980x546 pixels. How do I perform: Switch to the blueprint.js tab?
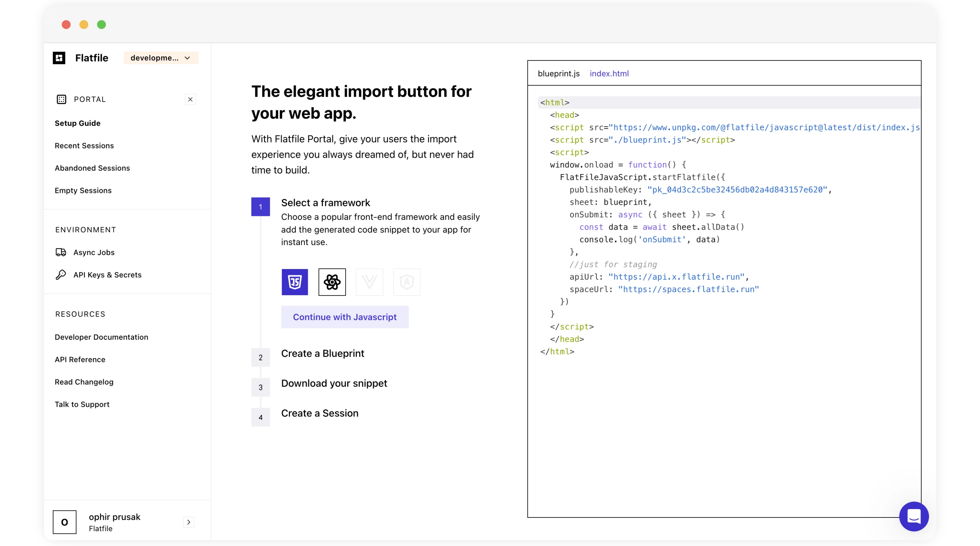[x=559, y=73]
